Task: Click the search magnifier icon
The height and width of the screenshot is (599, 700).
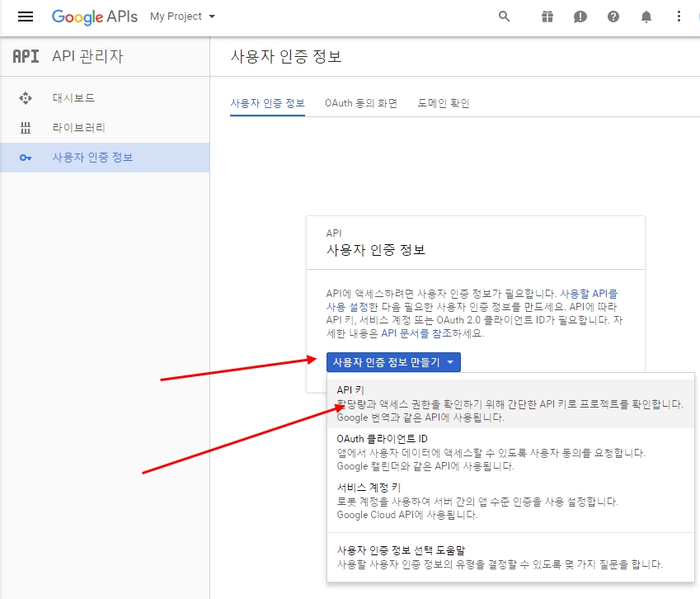Action: click(x=505, y=17)
